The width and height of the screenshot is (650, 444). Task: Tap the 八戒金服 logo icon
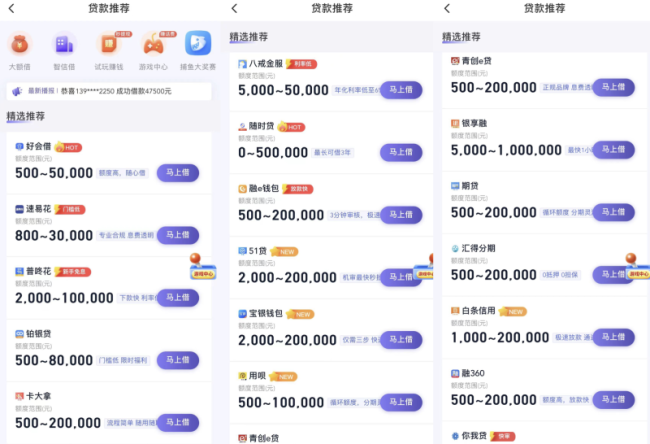(242, 64)
